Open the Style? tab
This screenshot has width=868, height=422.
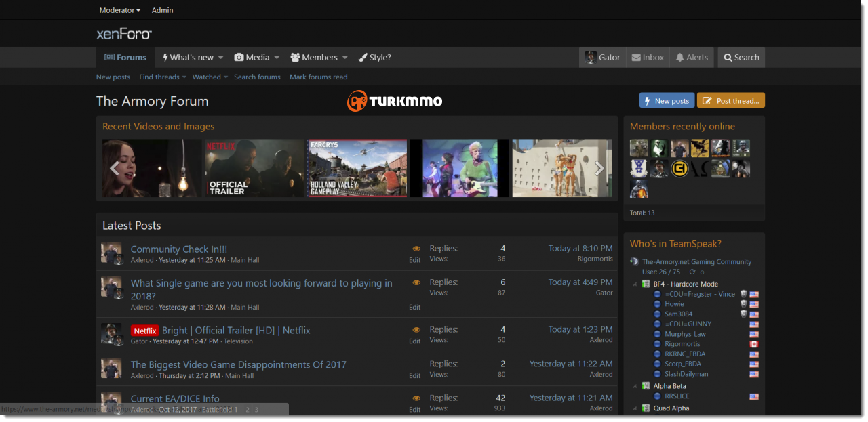click(x=375, y=58)
